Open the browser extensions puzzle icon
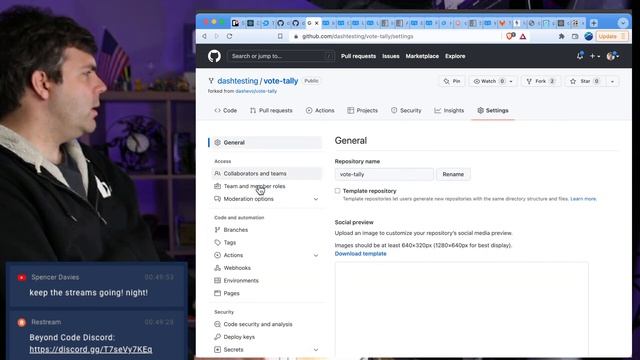The image size is (640, 360). tap(562, 36)
